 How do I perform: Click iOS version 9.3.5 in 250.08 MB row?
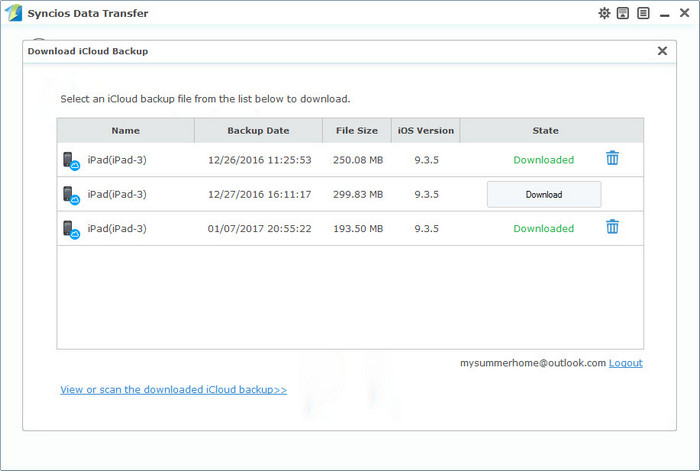pyautogui.click(x=426, y=160)
